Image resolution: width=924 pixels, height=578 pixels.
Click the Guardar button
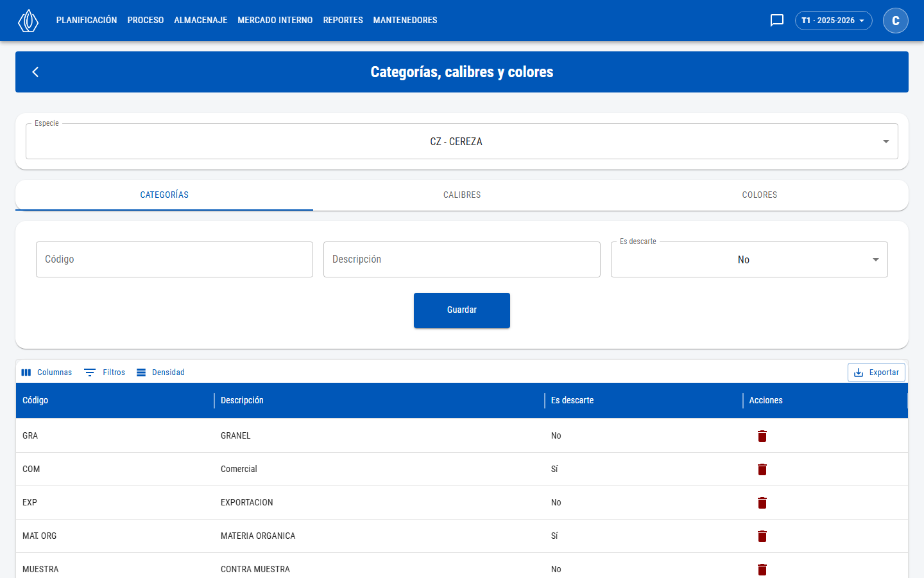pyautogui.click(x=462, y=310)
